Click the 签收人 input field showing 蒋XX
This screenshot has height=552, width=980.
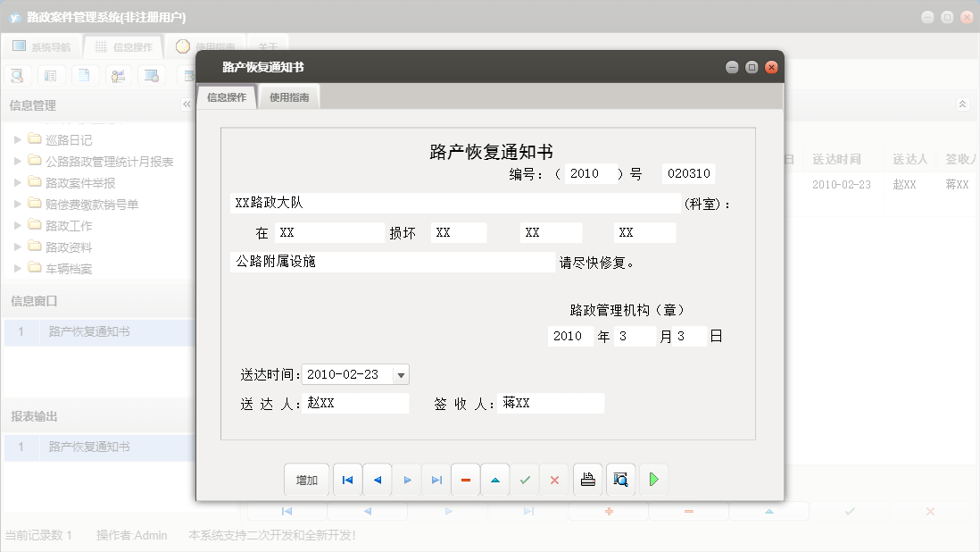551,403
